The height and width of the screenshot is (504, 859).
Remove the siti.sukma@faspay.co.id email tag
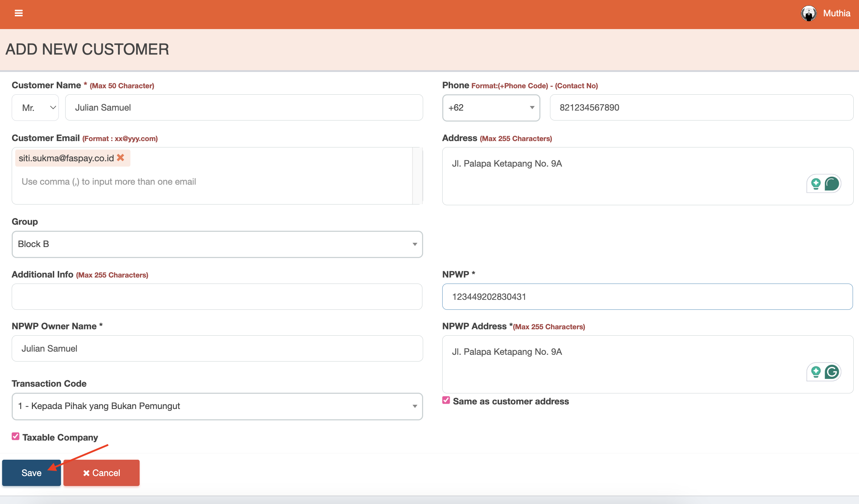120,158
